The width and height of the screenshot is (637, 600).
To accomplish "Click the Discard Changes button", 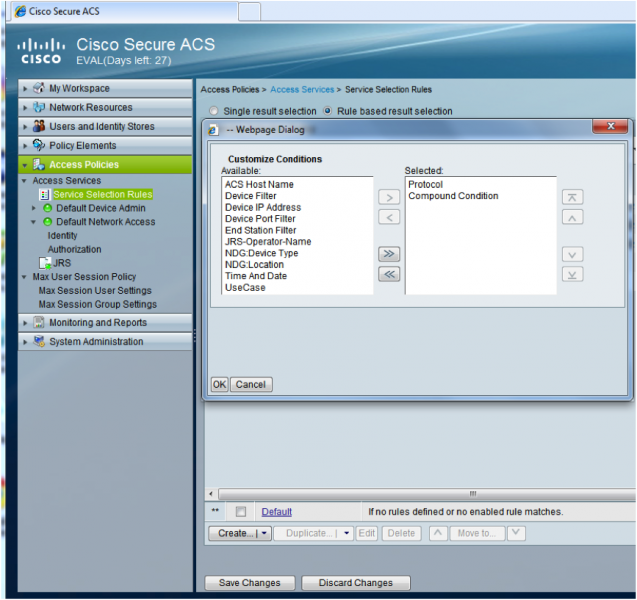I will (355, 583).
